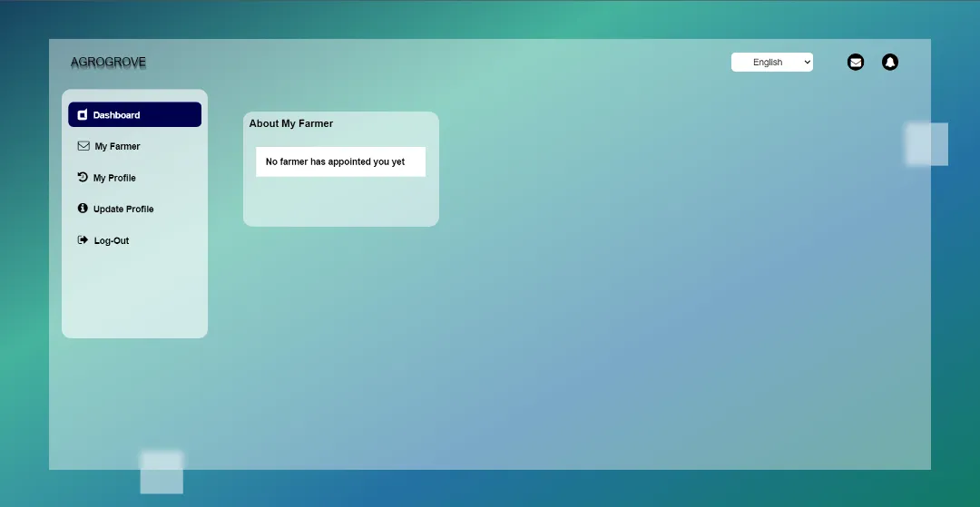Click the sign-out icon beside Log-Out
The image size is (980, 507).
coord(83,240)
